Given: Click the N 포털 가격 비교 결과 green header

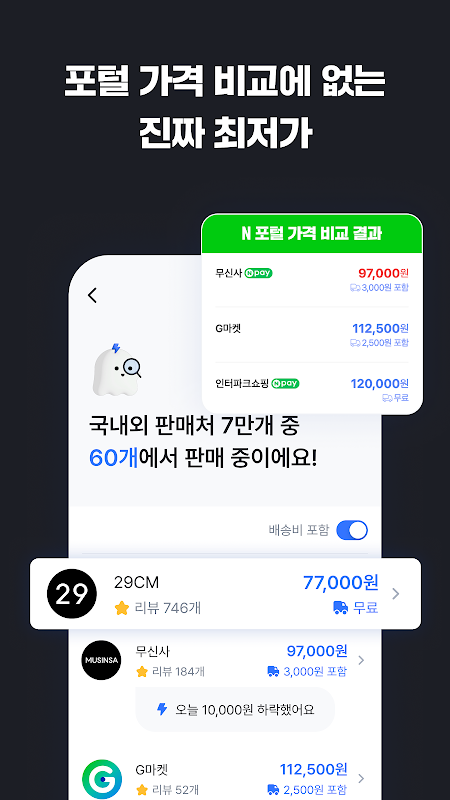Looking at the screenshot, I should (312, 234).
